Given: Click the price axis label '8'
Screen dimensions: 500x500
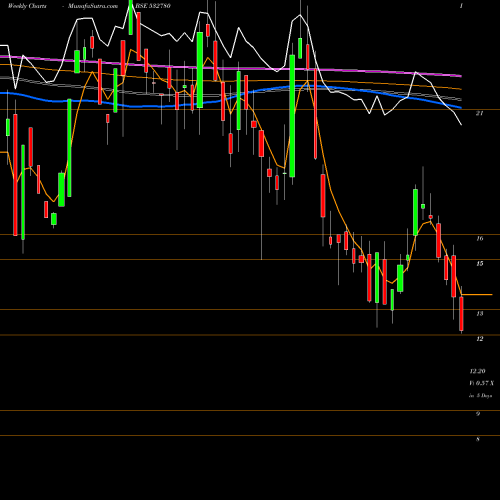Looking at the screenshot, I should coord(478,439).
